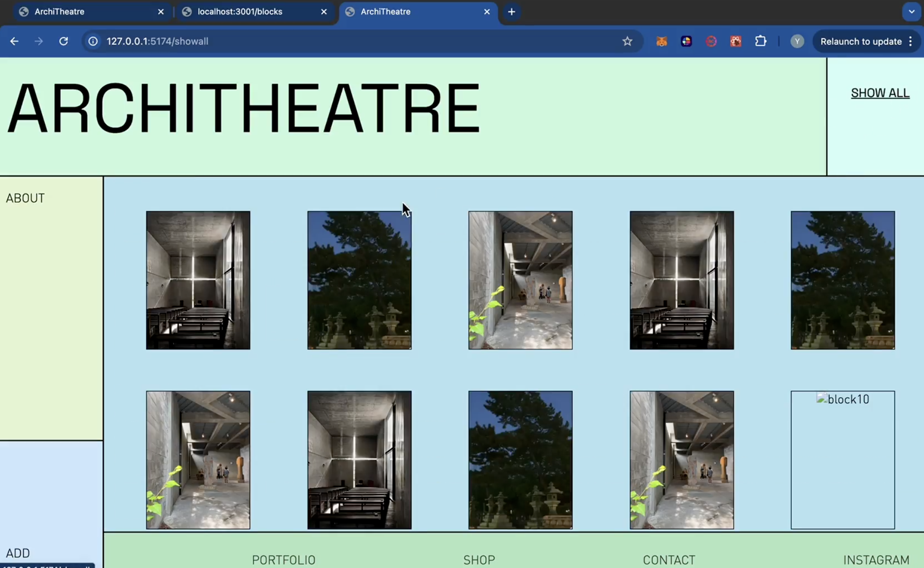
Task: Click the ADD sidebar link
Action: coord(18,553)
